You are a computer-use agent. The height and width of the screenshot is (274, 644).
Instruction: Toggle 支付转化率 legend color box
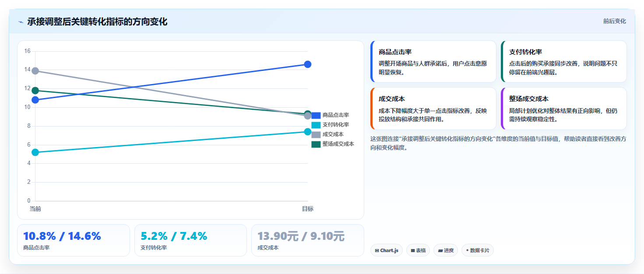[316, 125]
